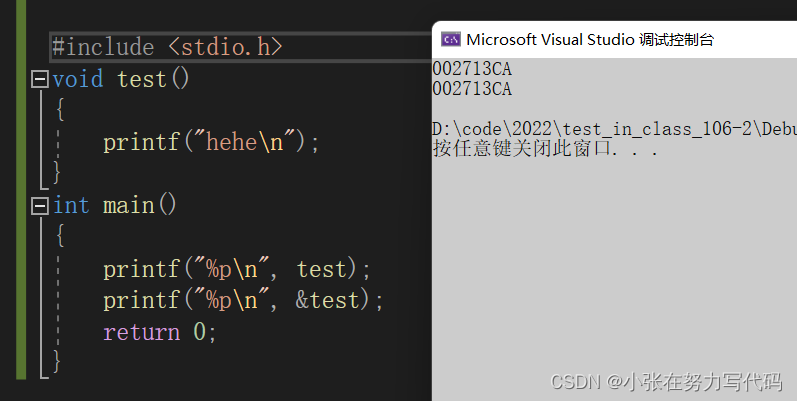Click the green change-indicator margin bar
The height and width of the screenshot is (401, 797).
21,190
